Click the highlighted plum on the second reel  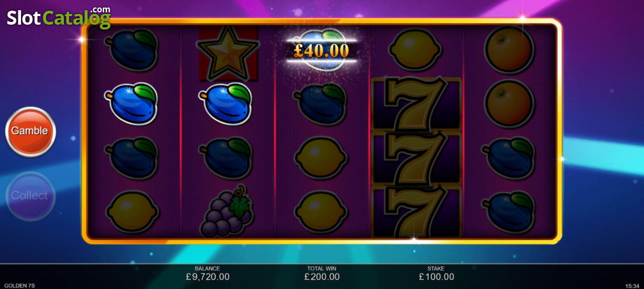click(227, 102)
